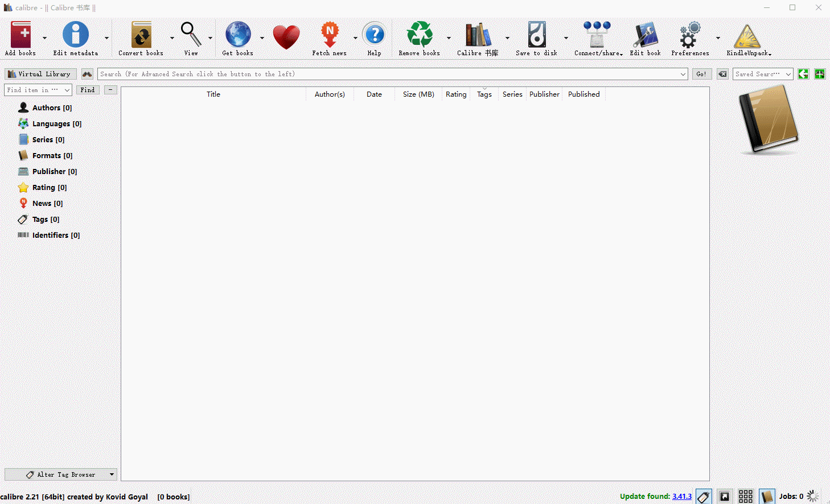The height and width of the screenshot is (504, 830).
Task: Sort by the Title column header
Action: point(213,94)
